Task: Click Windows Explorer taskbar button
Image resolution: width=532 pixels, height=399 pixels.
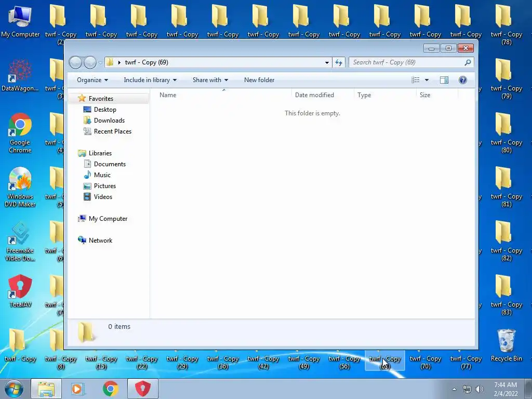Action: [x=46, y=389]
